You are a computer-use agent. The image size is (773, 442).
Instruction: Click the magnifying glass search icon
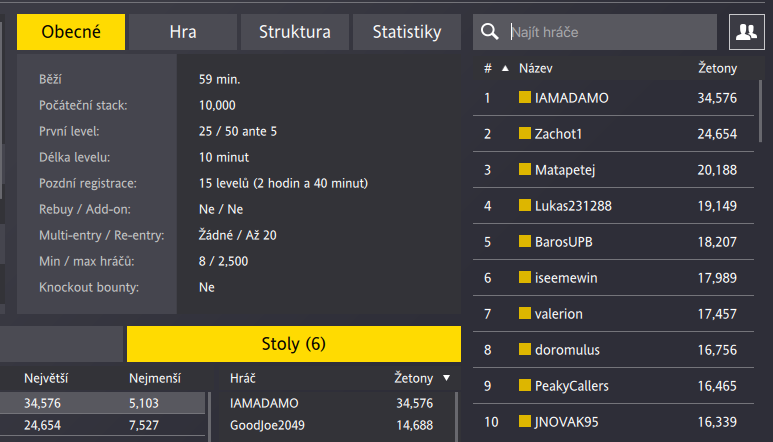[x=490, y=32]
